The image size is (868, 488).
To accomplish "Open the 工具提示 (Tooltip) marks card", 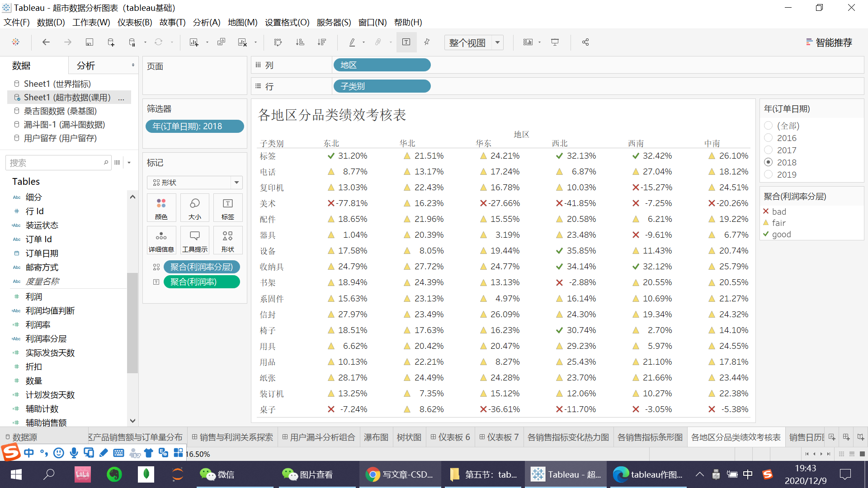I will 194,240.
